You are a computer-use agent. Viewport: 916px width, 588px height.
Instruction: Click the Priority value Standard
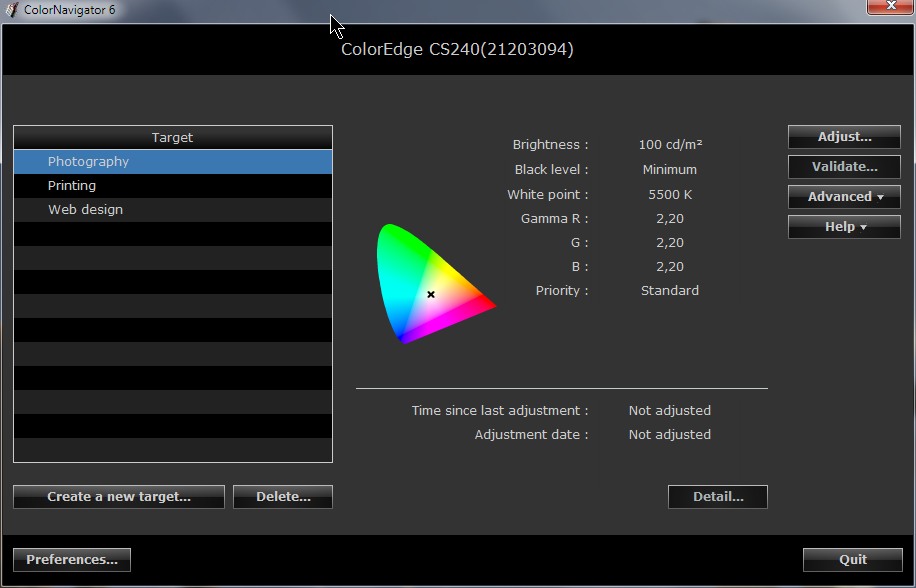click(x=669, y=291)
